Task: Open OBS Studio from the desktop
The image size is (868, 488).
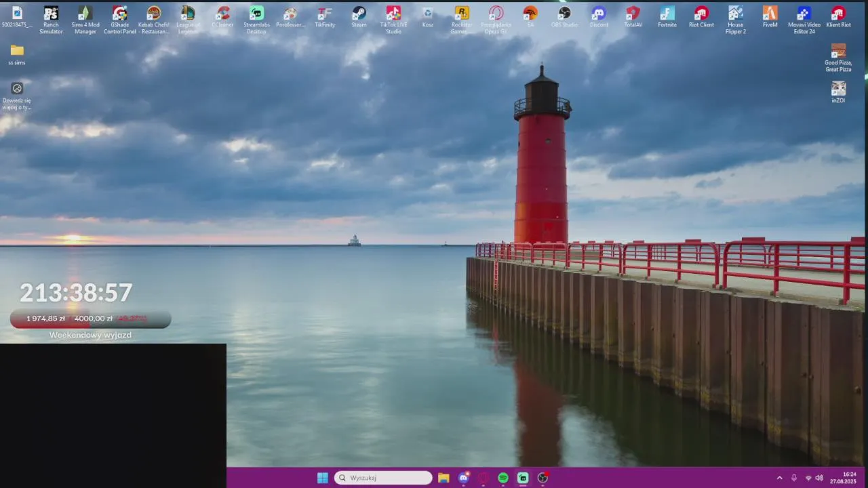Action: 564,17
